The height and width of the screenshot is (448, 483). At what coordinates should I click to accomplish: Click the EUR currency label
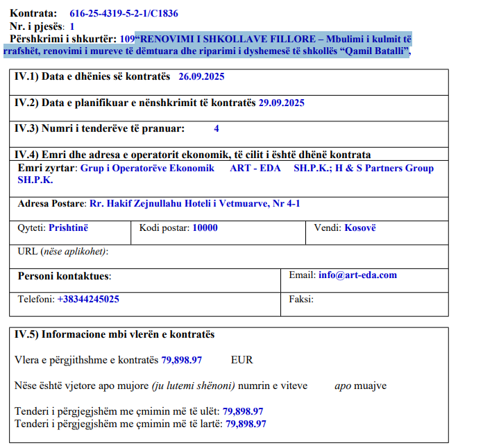[241, 360]
